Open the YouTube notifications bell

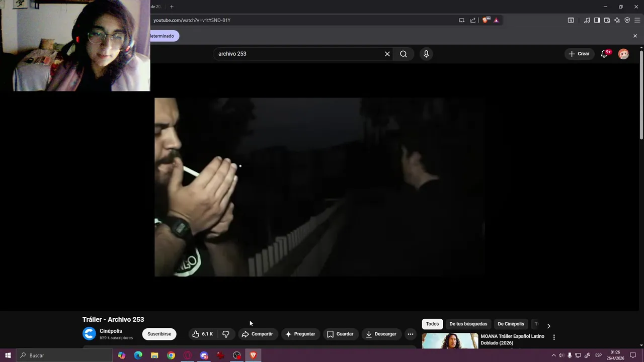coord(605,54)
